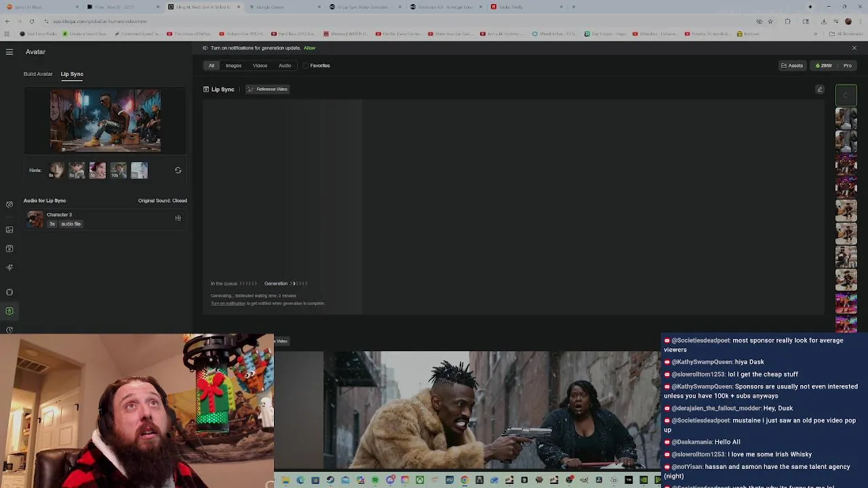Dismiss the notification banner
This screenshot has height=488, width=868.
point(854,48)
